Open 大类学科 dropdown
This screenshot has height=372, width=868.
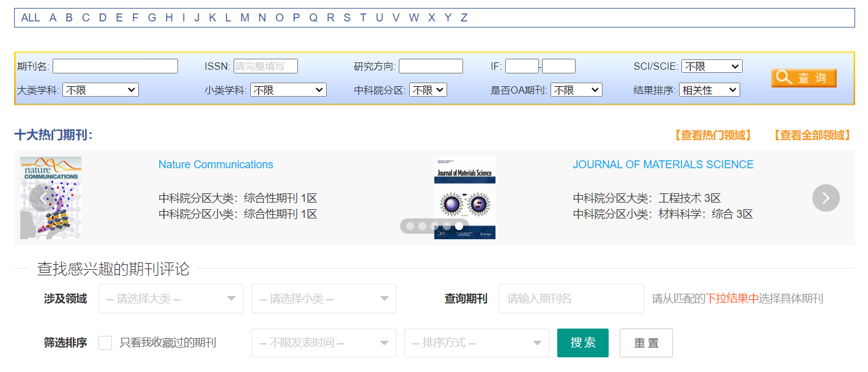click(x=100, y=90)
